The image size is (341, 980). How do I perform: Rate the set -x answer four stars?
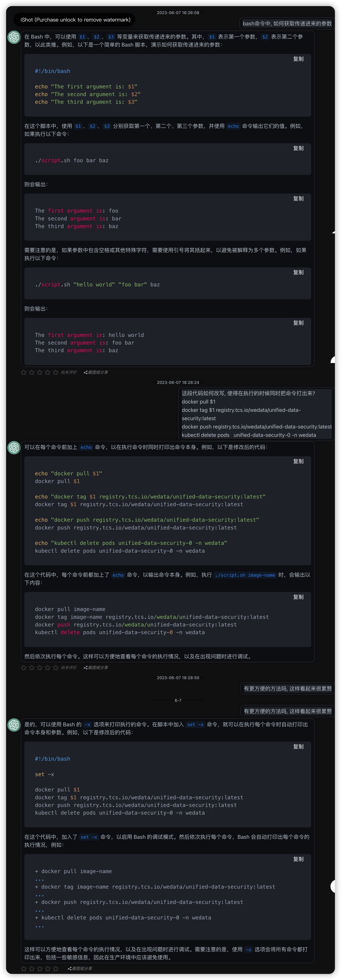tap(48, 968)
